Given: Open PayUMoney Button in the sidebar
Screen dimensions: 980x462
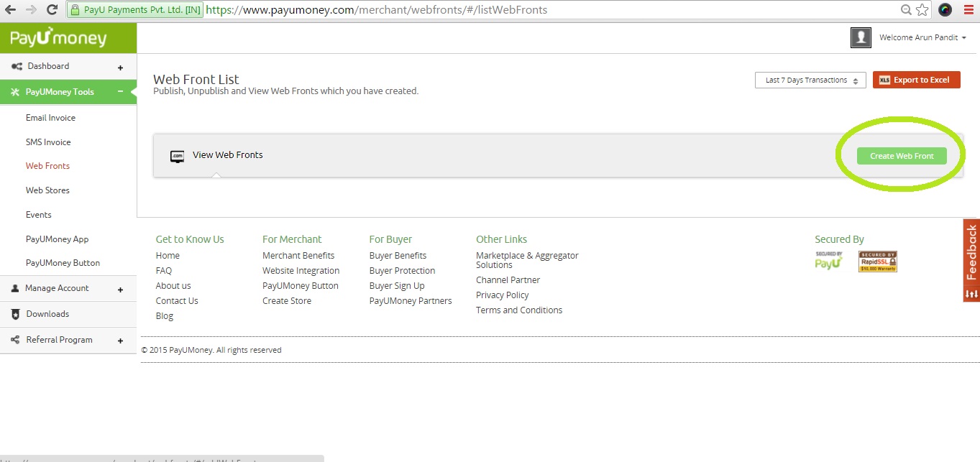Looking at the screenshot, I should 63,263.
